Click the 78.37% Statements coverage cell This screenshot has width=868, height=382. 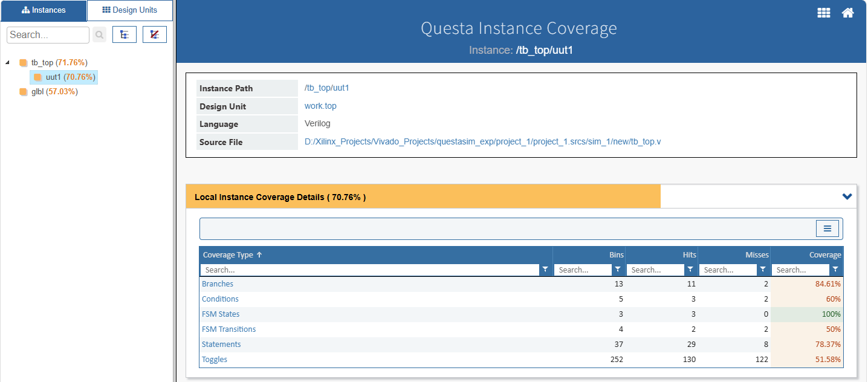pyautogui.click(x=807, y=345)
